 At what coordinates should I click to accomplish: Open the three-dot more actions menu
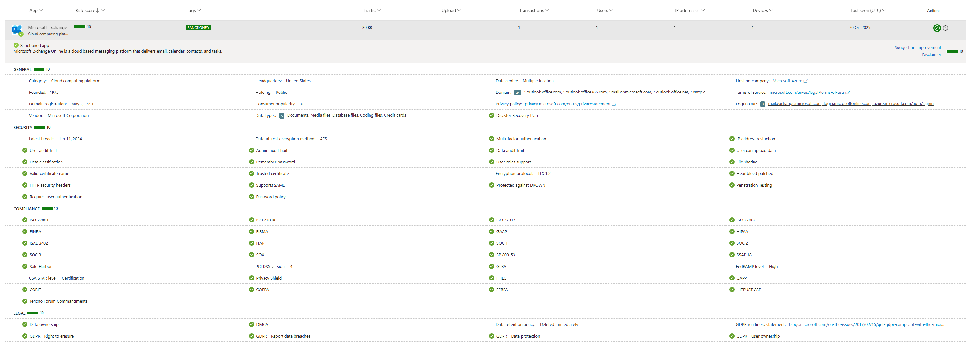(x=956, y=28)
